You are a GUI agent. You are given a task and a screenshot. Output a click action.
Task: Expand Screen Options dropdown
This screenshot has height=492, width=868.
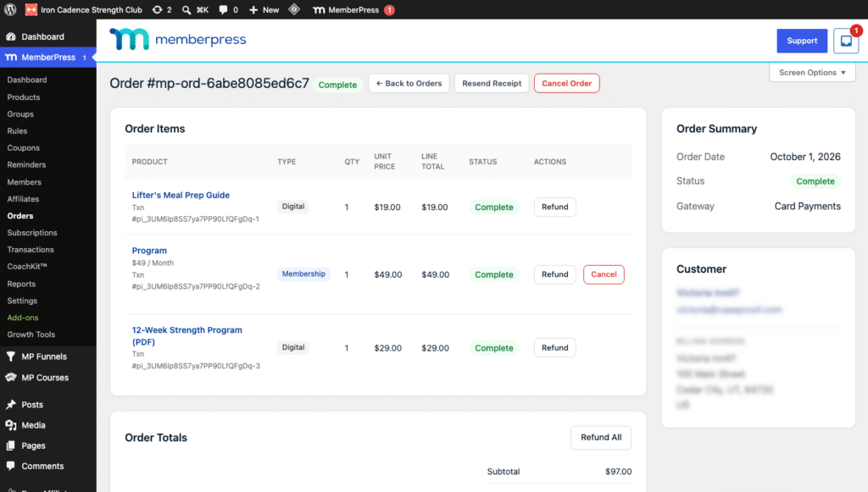[x=812, y=73]
